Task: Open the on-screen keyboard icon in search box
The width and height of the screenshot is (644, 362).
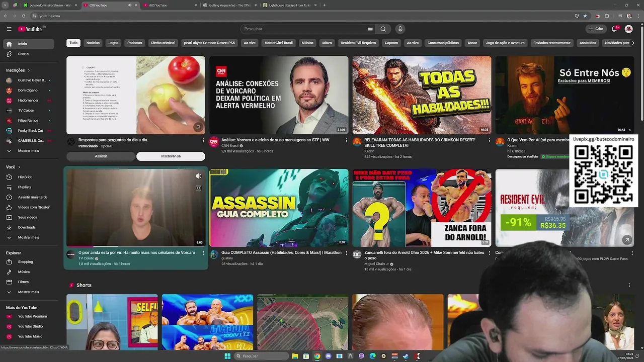Action: click(370, 29)
